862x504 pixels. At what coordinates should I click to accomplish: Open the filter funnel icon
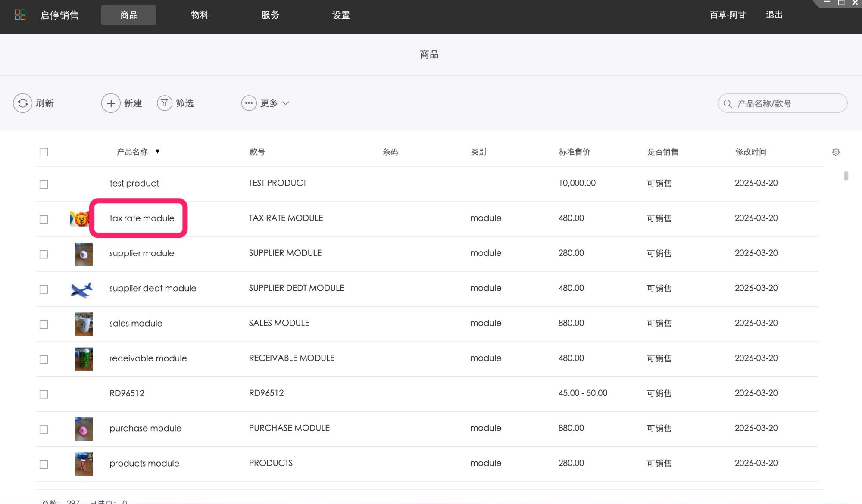click(165, 103)
